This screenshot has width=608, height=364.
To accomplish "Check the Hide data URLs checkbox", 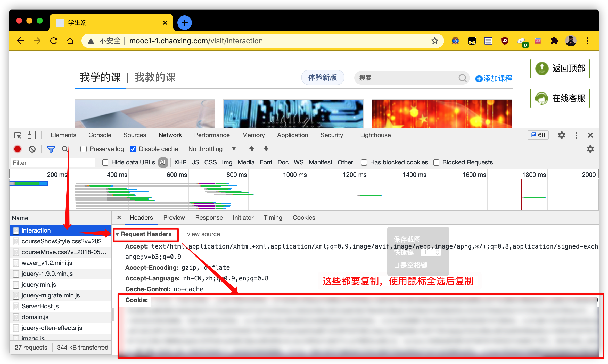I will 105,162.
